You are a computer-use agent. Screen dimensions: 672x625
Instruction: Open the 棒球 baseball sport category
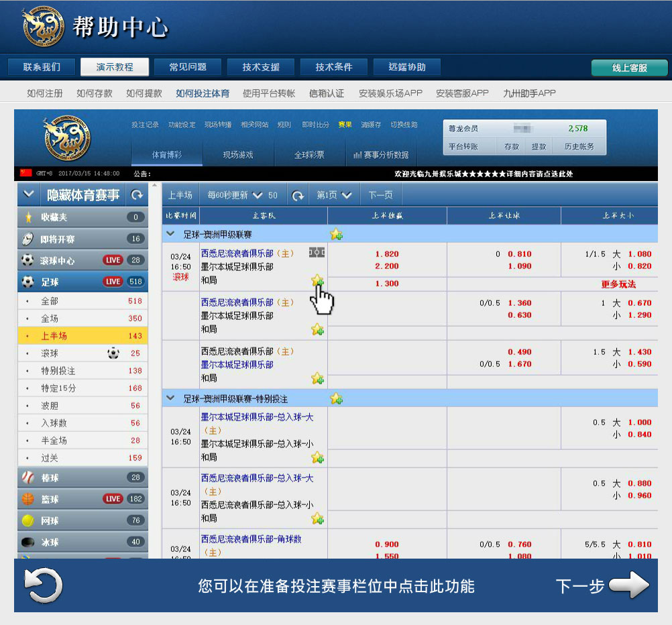(50, 477)
